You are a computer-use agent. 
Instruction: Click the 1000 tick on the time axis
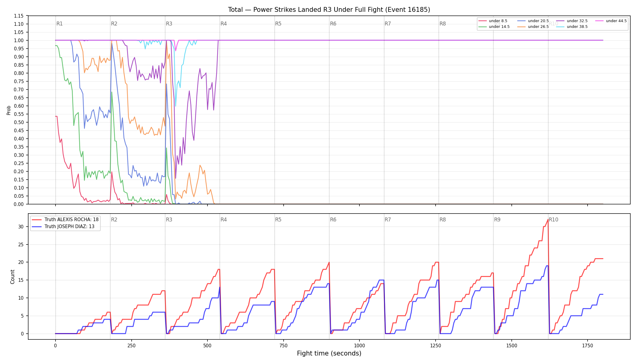click(359, 345)
